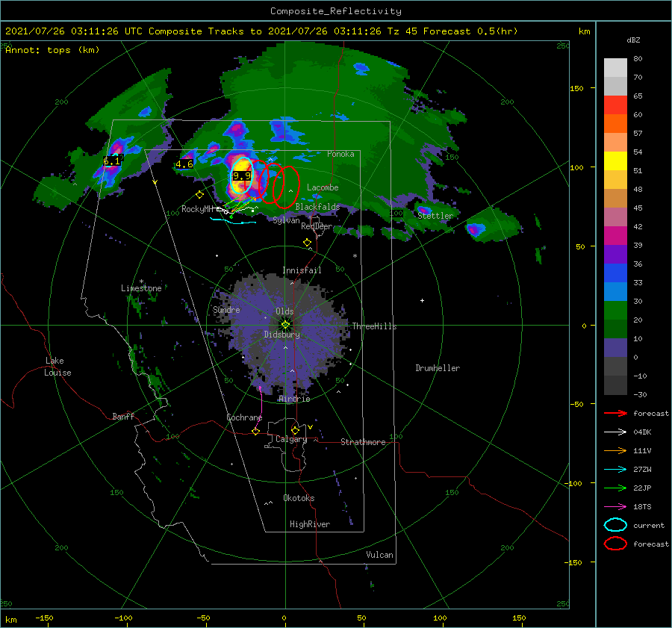The height and width of the screenshot is (628, 672).
Task: Click the rightmost red forecast ellipse near Lacombe
Action: [x=286, y=187]
